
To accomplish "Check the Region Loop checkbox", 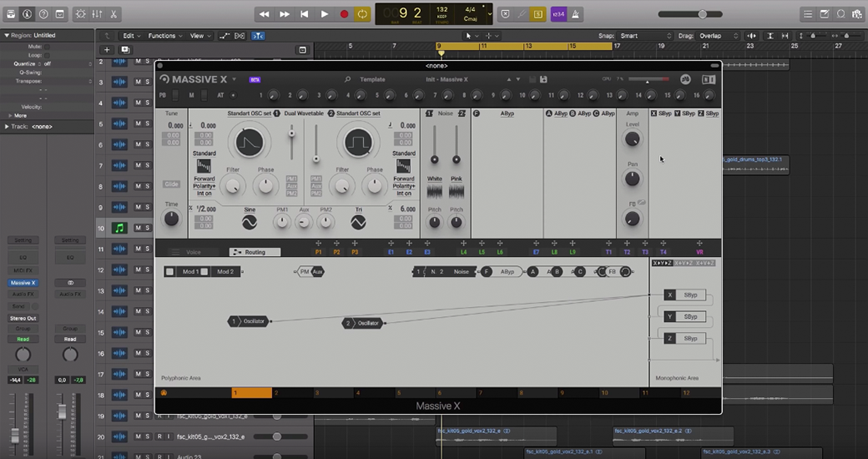I will [47, 55].
